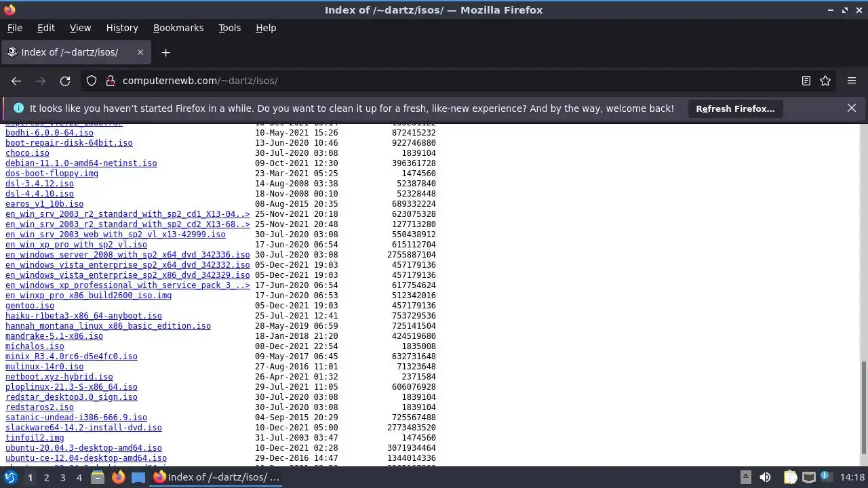Click minix_R3.4.0rc6-d5e4fc0.iso link

tap(71, 357)
